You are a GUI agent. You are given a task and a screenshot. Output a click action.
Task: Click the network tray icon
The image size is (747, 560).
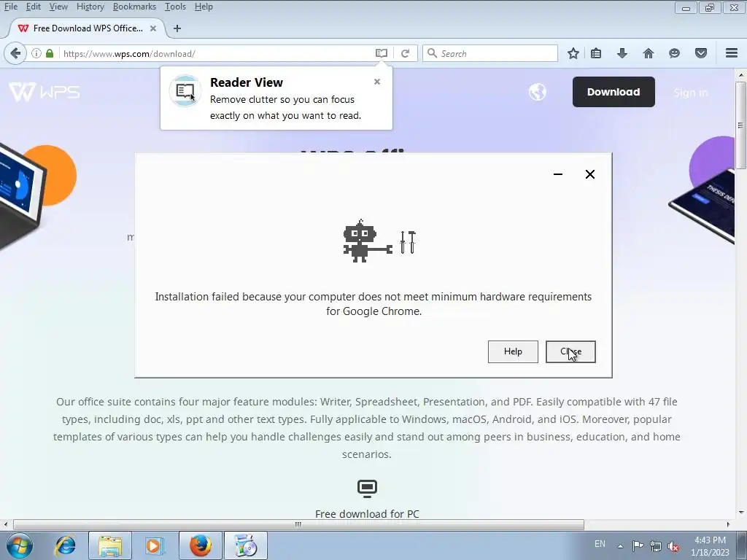pyautogui.click(x=656, y=546)
